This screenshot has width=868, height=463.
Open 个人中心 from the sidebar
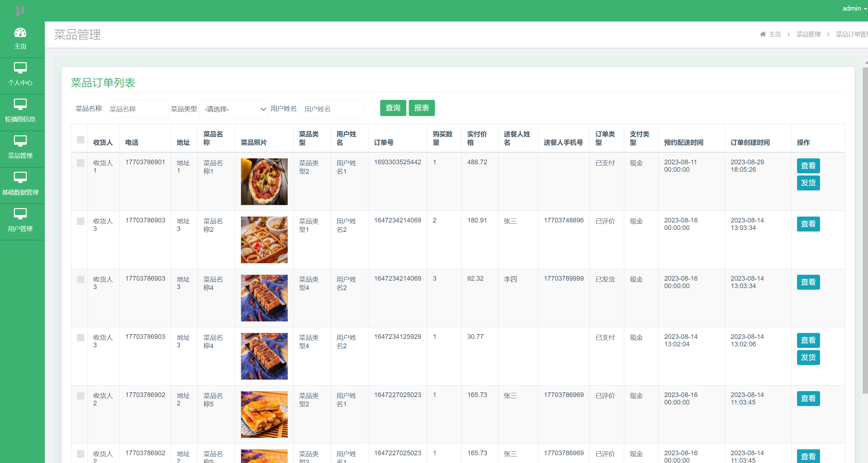point(21,75)
